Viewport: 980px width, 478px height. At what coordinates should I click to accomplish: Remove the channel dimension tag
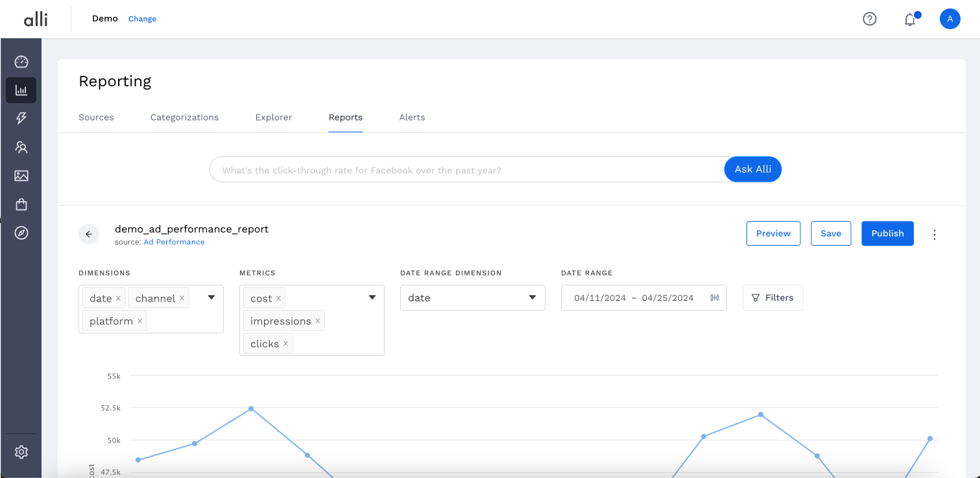pos(182,298)
